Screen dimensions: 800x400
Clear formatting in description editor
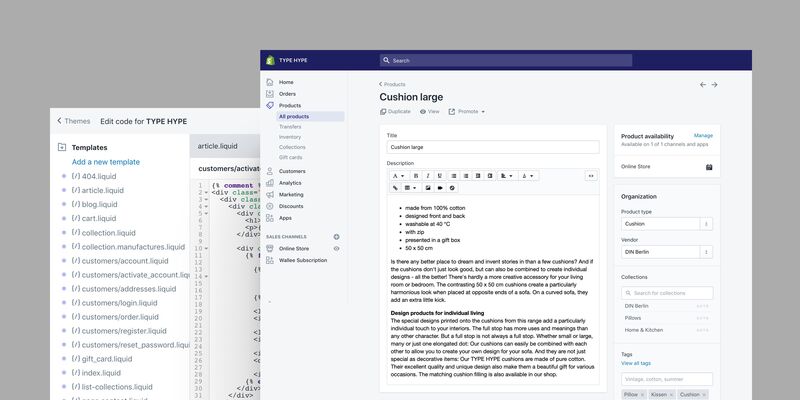pyautogui.click(x=452, y=188)
